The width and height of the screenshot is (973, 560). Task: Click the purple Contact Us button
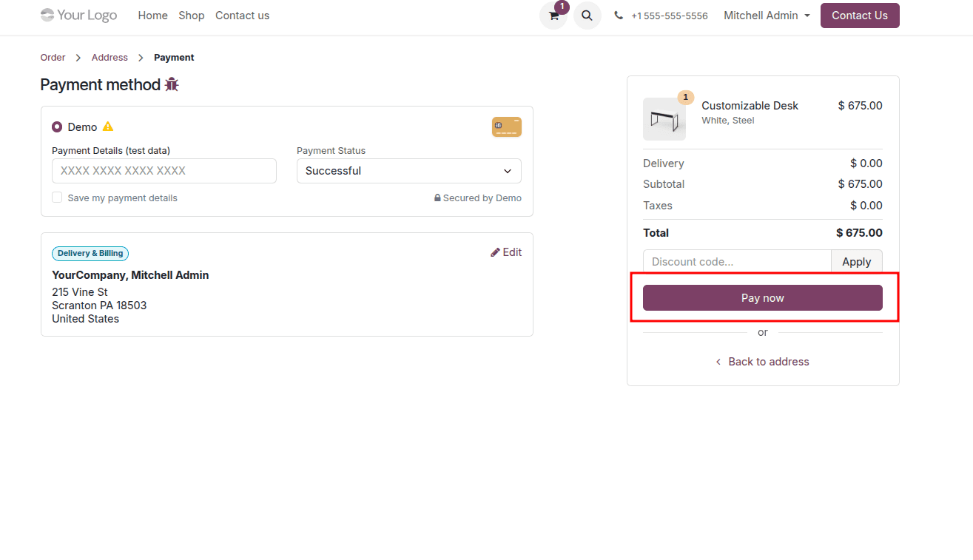[860, 16]
